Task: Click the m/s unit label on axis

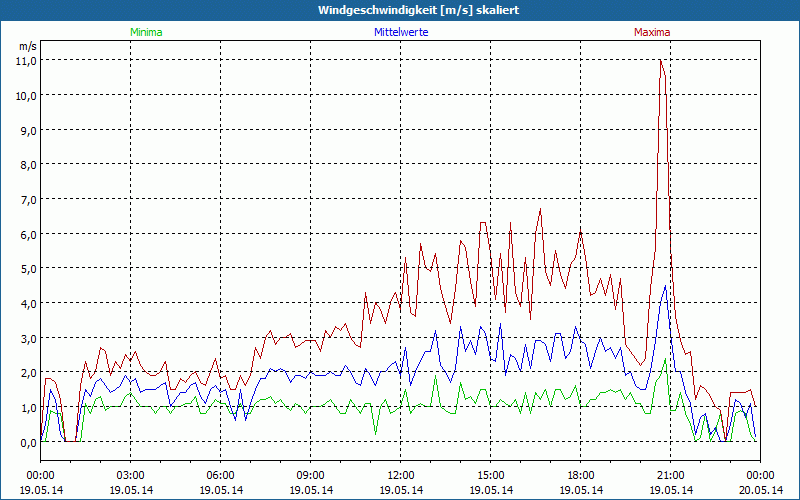Action: click(28, 46)
